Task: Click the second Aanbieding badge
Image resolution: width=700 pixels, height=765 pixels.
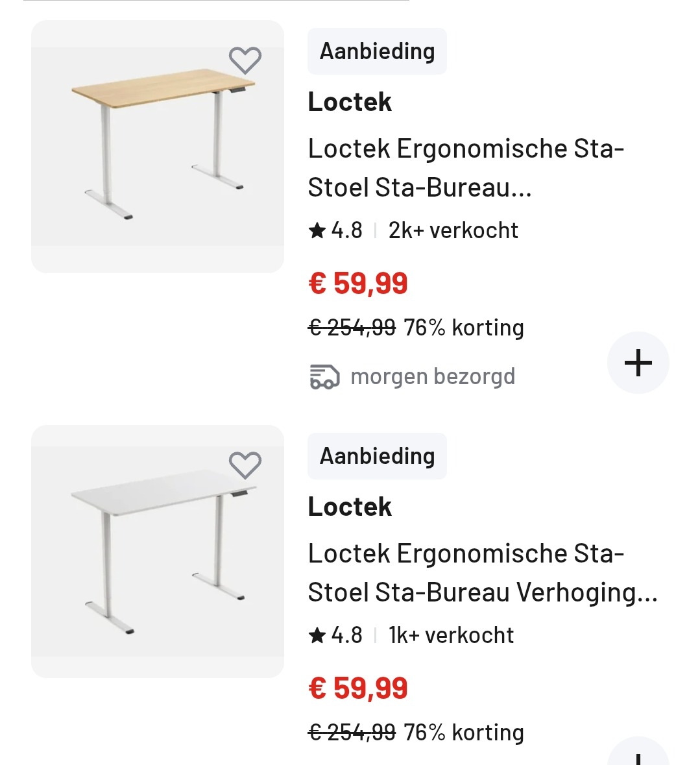Action: click(x=377, y=456)
